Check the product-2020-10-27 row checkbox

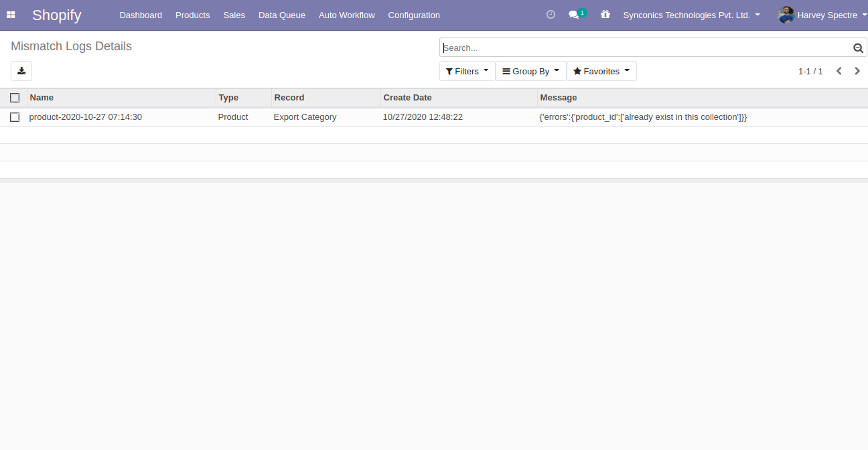point(15,117)
